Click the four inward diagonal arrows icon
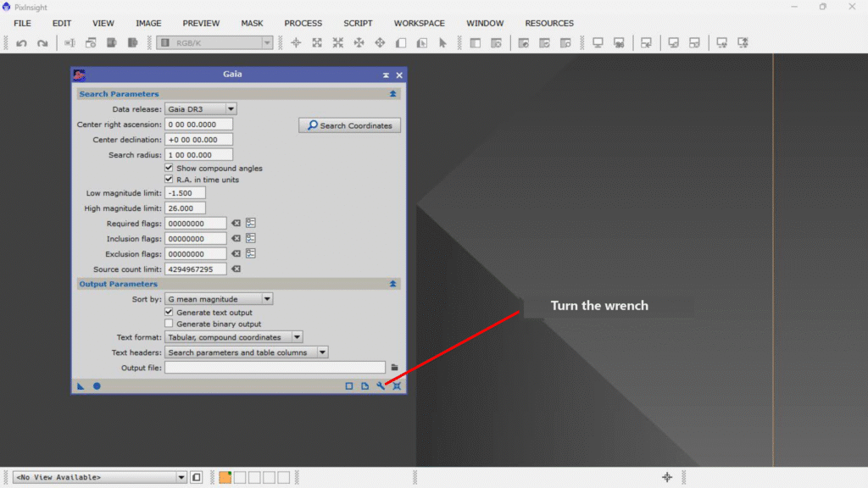Screen dimensions: 868x488 (338, 42)
